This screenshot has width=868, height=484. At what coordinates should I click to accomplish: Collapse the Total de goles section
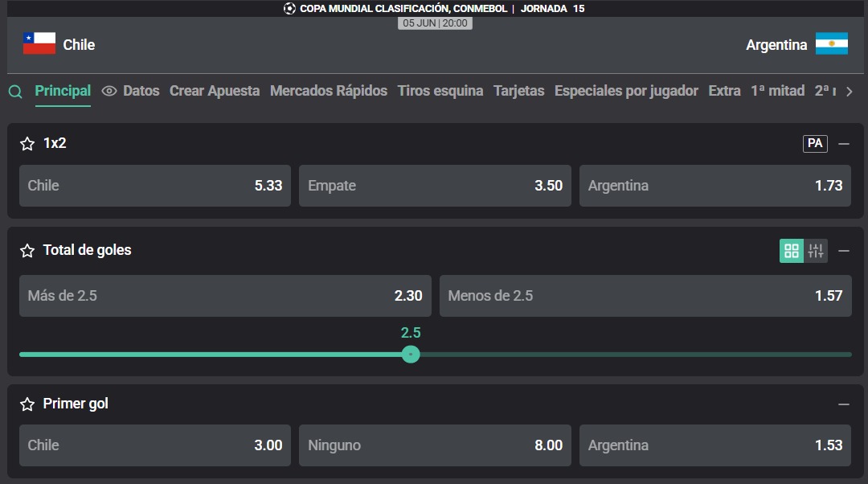(844, 251)
